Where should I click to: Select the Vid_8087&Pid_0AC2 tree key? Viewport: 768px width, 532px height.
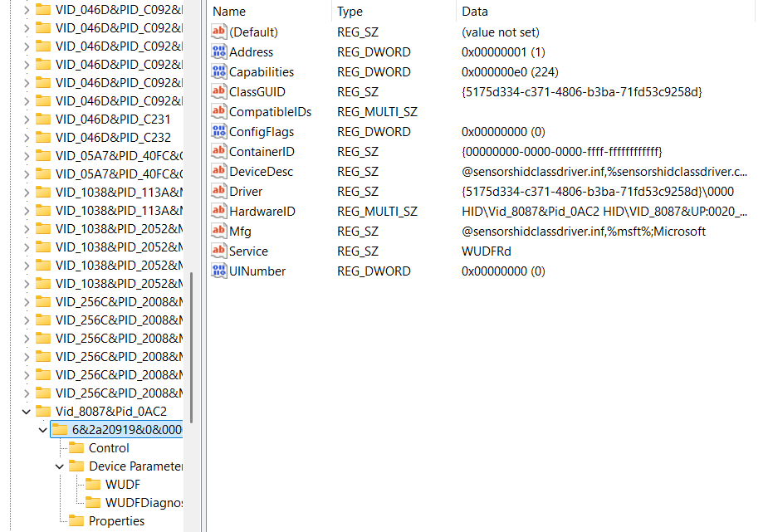(111, 412)
